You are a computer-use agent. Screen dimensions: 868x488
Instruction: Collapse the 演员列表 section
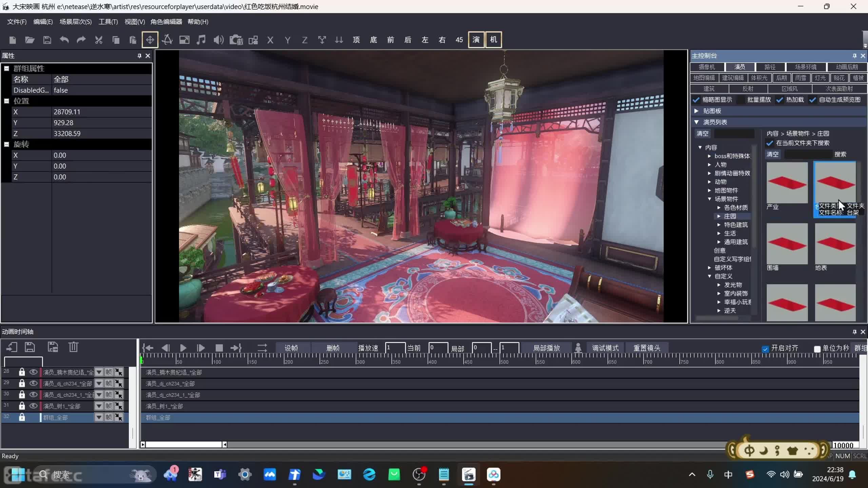tap(696, 122)
